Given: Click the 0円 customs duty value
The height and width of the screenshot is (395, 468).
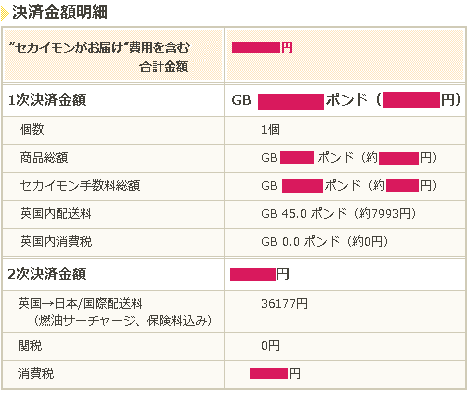Looking at the screenshot, I should pos(270,346).
